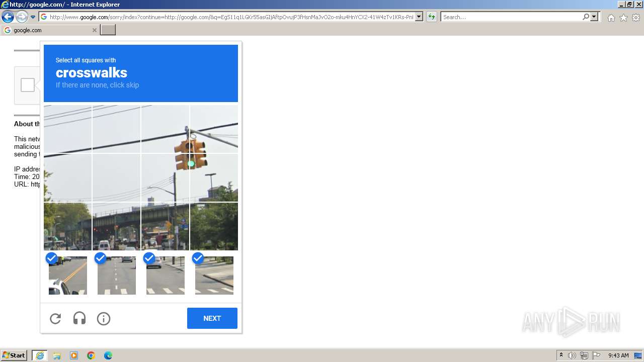644x362 pixels.
Task: Minimize the Internet Explorer window
Action: tap(621, 4)
